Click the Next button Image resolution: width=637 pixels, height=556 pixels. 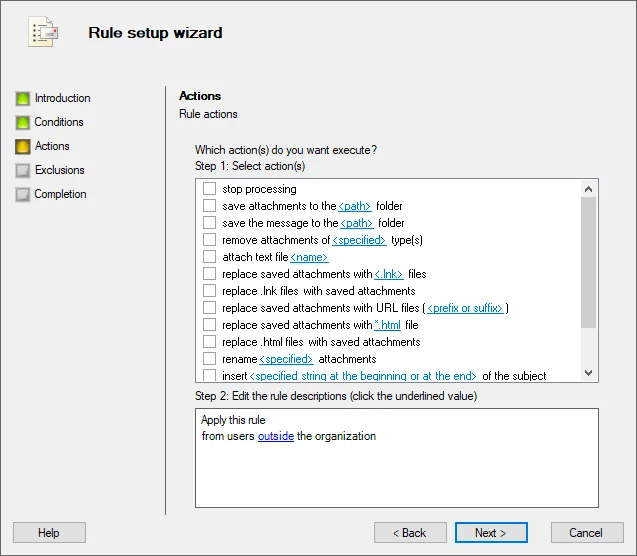tap(490, 533)
